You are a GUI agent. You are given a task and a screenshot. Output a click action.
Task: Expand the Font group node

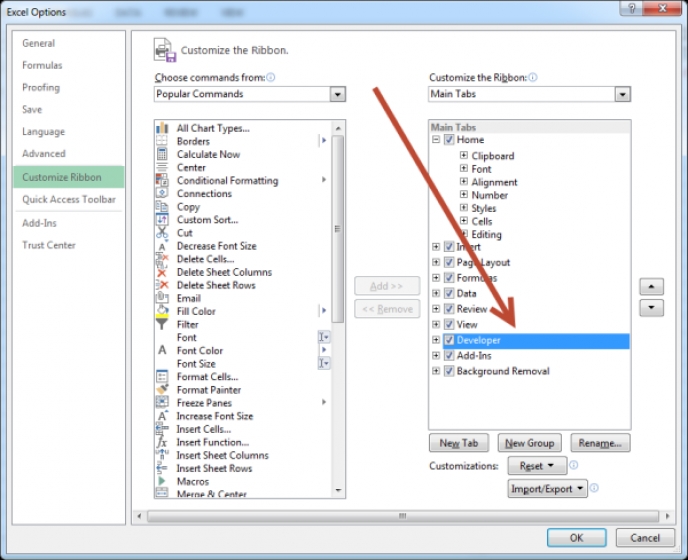[464, 169]
